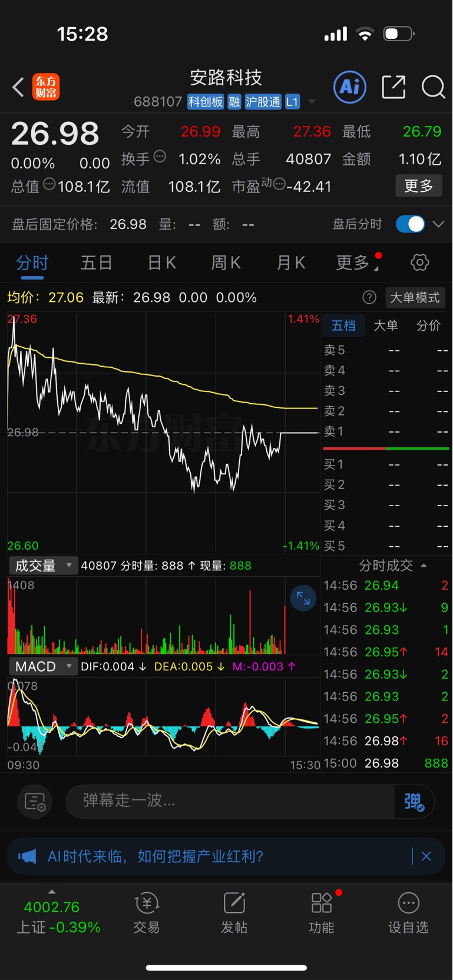The height and width of the screenshot is (980, 453).
Task: Select the 分时 tab
Action: pos(32,263)
